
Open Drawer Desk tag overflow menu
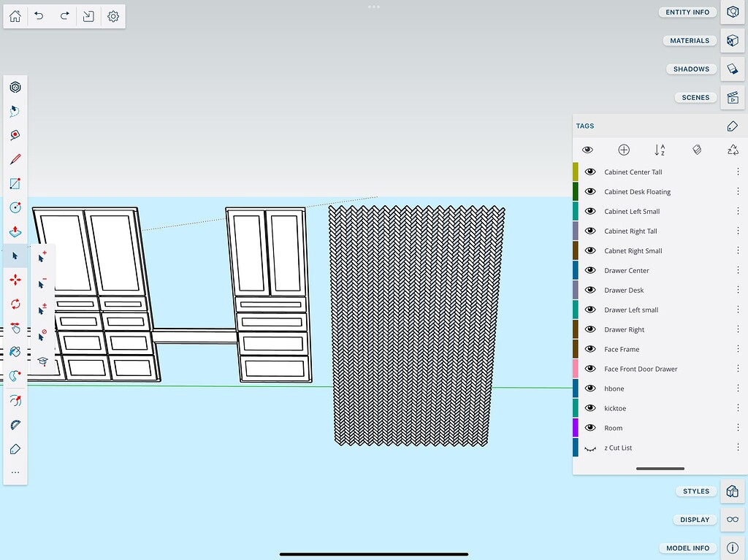(x=739, y=290)
